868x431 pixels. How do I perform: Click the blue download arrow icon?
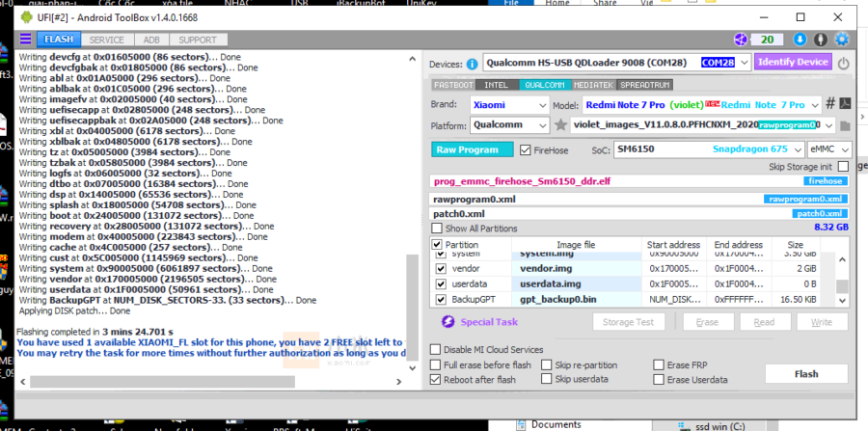coord(800,40)
